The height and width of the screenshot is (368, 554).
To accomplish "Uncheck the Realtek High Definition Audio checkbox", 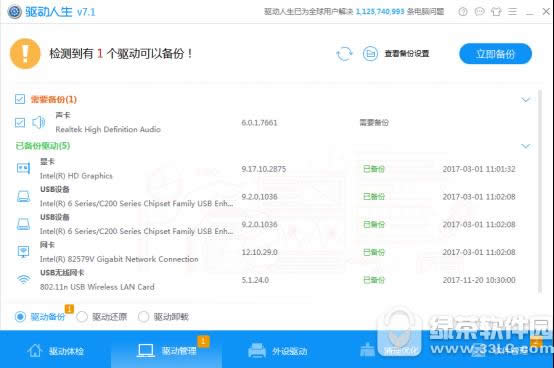I will click(20, 123).
